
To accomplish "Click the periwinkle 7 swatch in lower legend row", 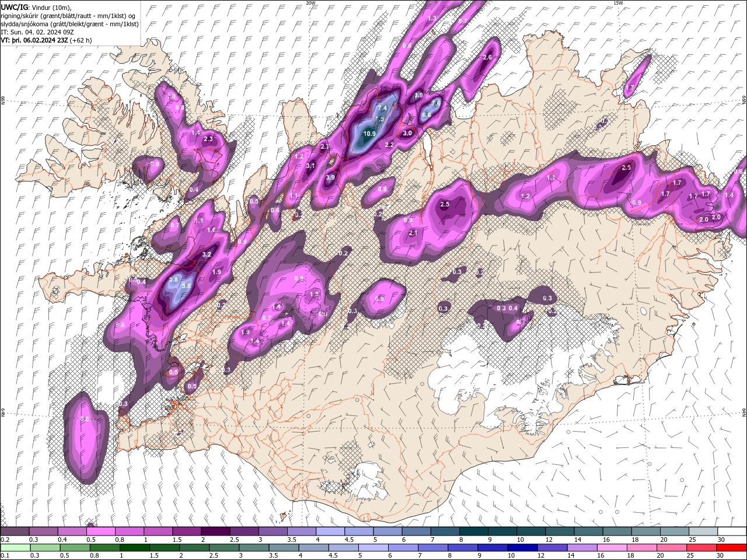I will [x=432, y=548].
